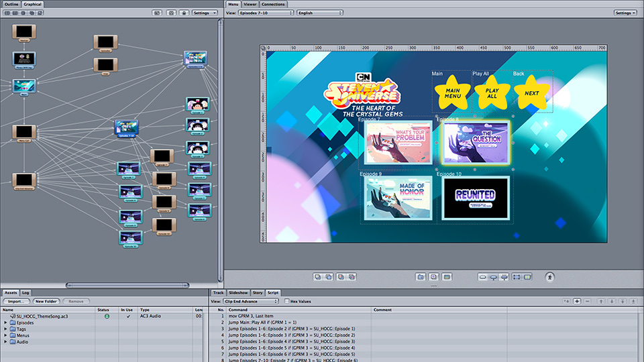Click Main Menu star button in menu
The height and width of the screenshot is (362, 644).
(x=452, y=93)
